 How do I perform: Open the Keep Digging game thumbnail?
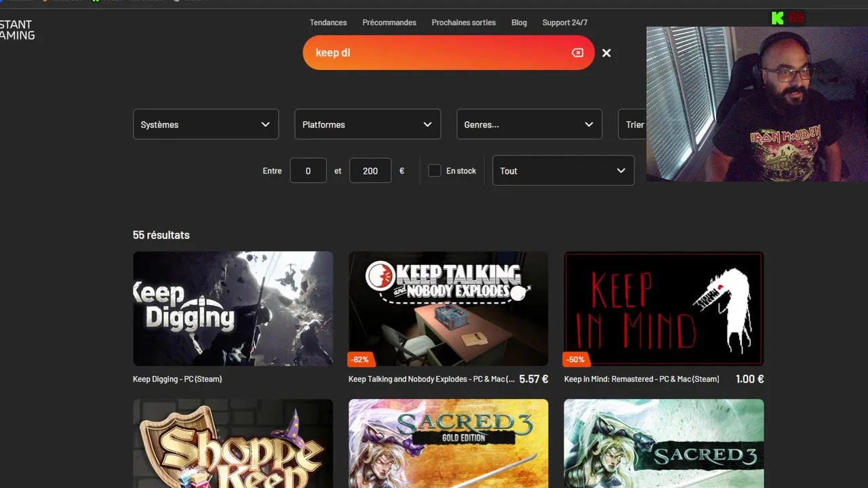pyautogui.click(x=233, y=309)
